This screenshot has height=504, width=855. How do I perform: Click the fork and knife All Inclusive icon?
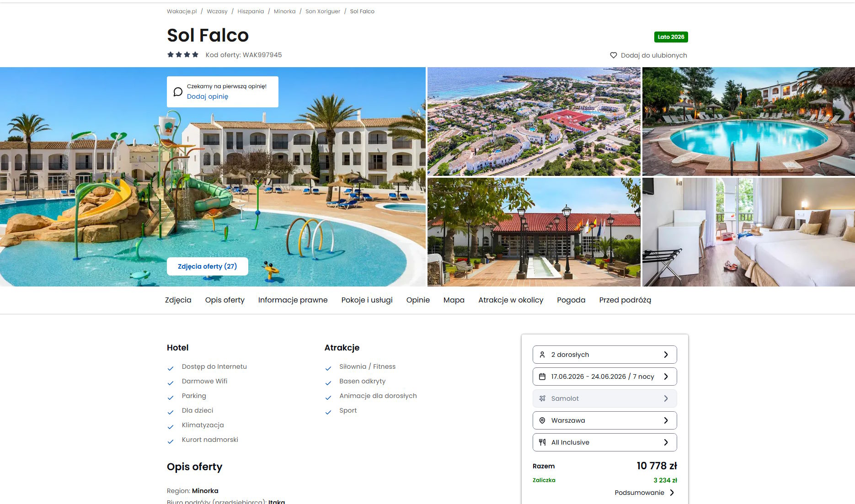tap(542, 442)
